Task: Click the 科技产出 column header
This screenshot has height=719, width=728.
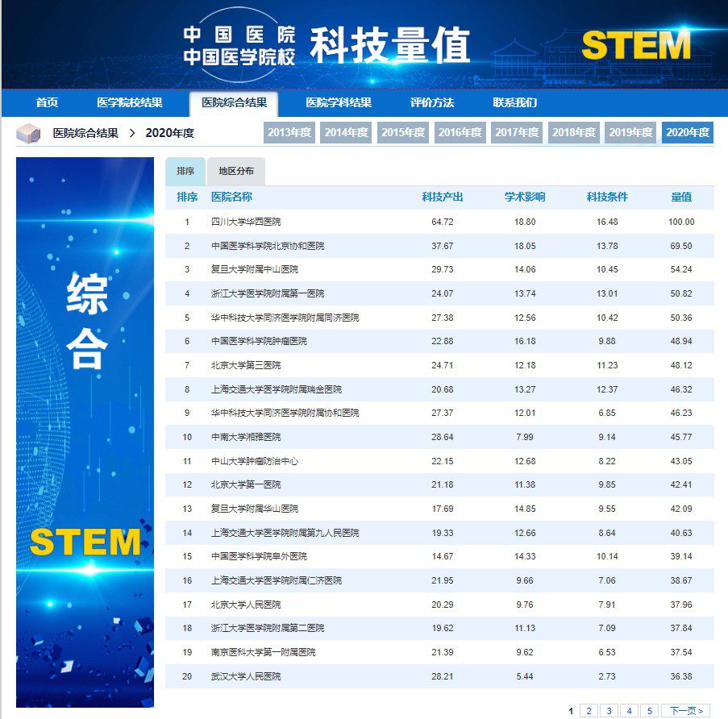Action: 443,197
